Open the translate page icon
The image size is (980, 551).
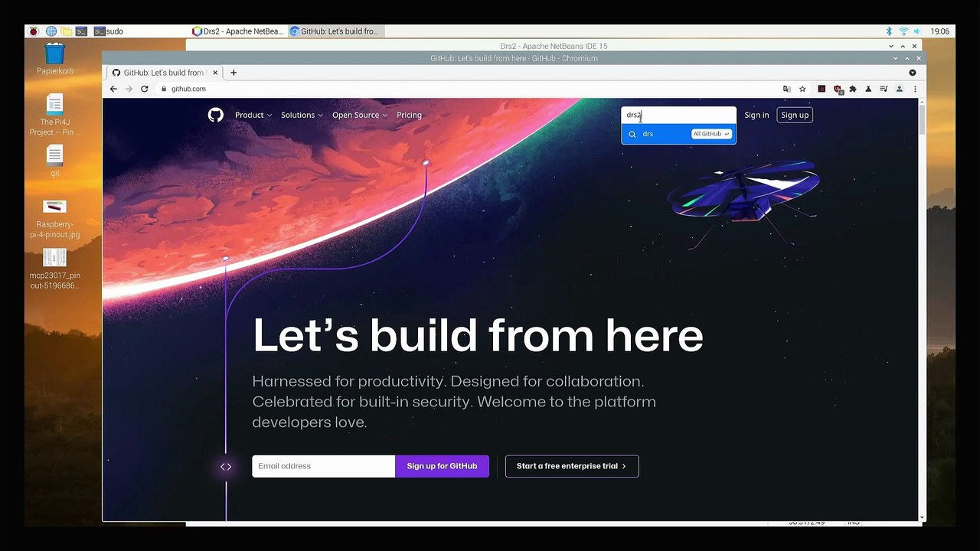coord(786,89)
